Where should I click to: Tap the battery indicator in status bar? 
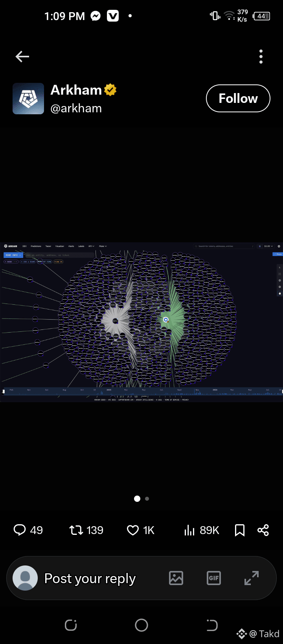click(x=262, y=16)
